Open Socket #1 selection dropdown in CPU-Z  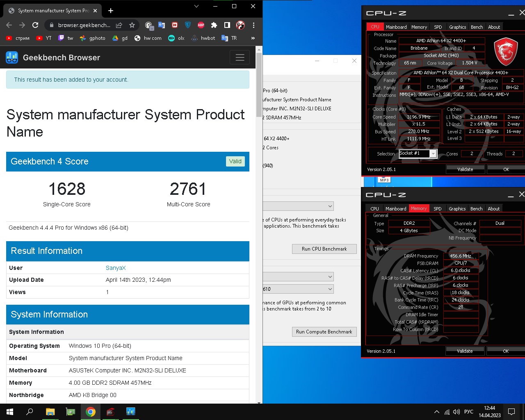(418, 153)
